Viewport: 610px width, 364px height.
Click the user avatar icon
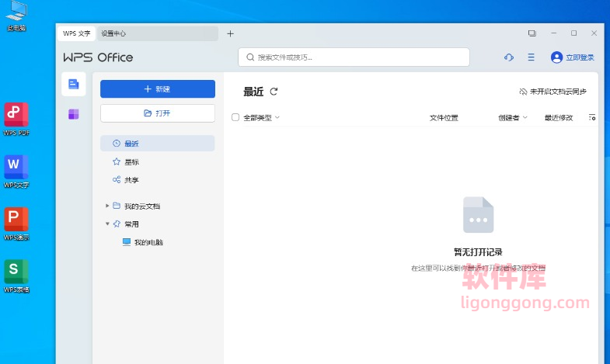556,57
